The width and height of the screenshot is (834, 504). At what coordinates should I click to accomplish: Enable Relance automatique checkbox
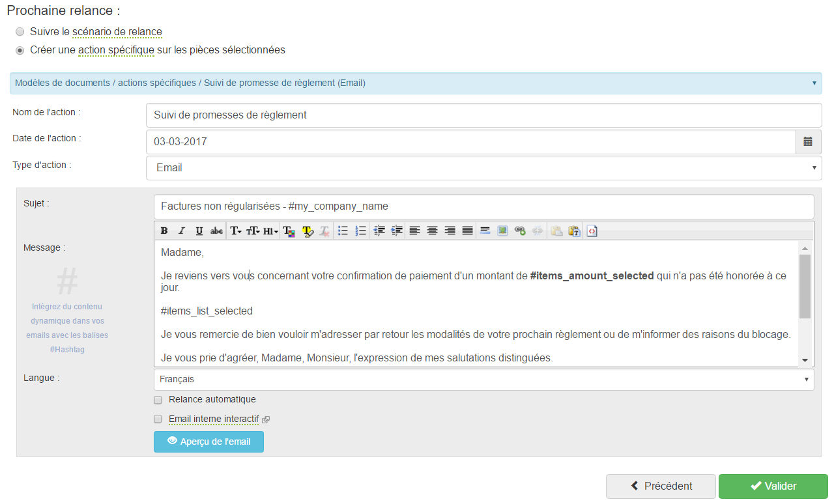click(x=158, y=400)
